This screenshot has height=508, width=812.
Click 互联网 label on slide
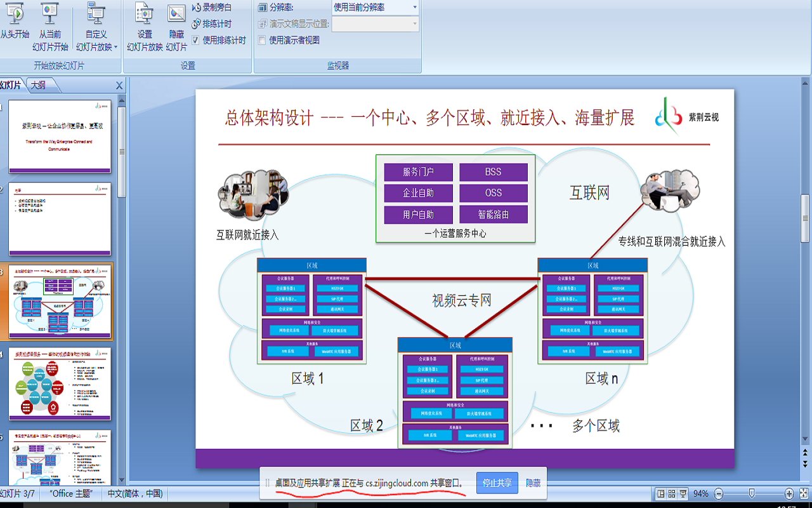(589, 193)
